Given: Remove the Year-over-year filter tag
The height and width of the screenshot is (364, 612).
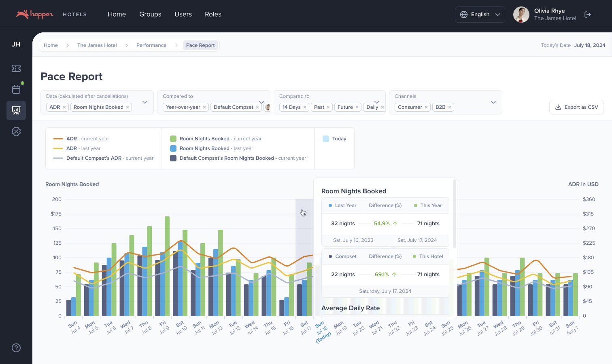Looking at the screenshot, I should [x=204, y=107].
